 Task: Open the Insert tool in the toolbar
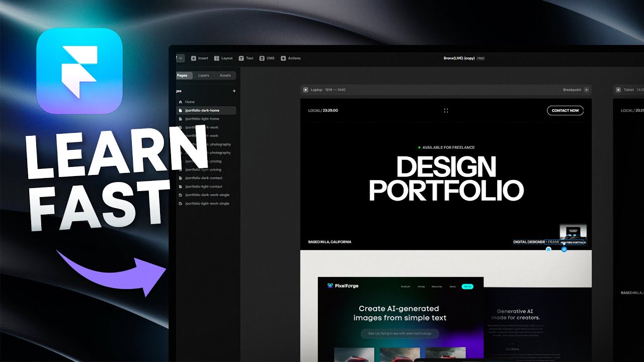pos(199,58)
